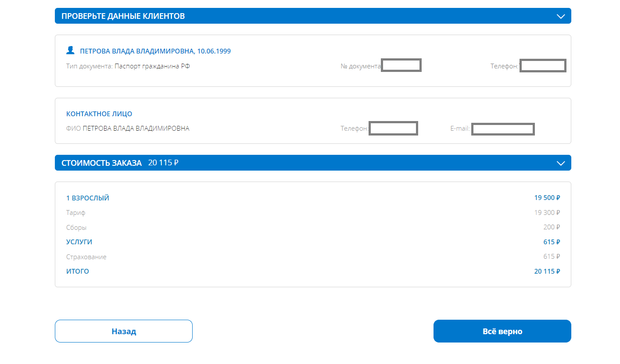The image size is (620, 364).
Task: Collapse the 'Стоимость заказа' section chevron
Action: 560,163
